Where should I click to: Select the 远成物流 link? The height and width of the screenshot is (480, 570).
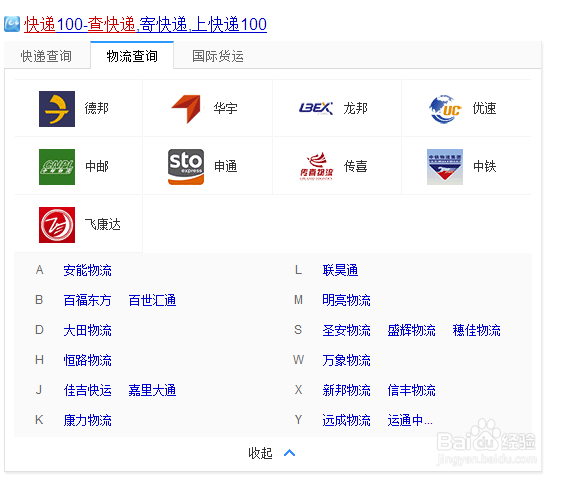click(x=346, y=420)
